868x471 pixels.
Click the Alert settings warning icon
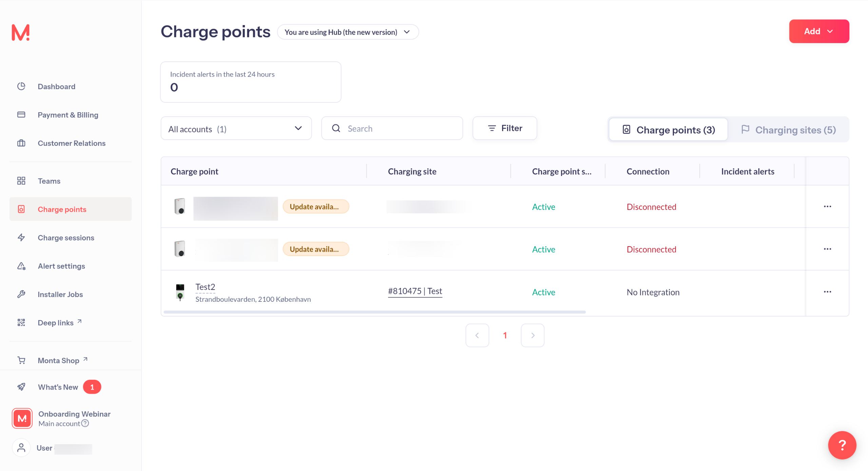pos(21,266)
